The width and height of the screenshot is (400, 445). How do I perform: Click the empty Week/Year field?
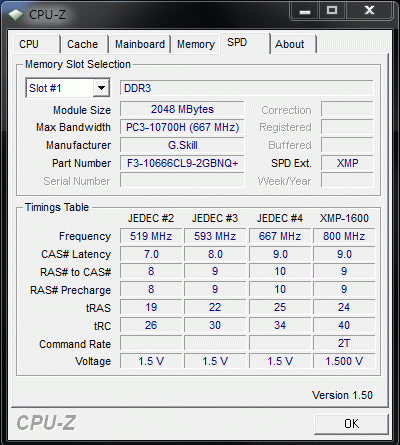(347, 181)
